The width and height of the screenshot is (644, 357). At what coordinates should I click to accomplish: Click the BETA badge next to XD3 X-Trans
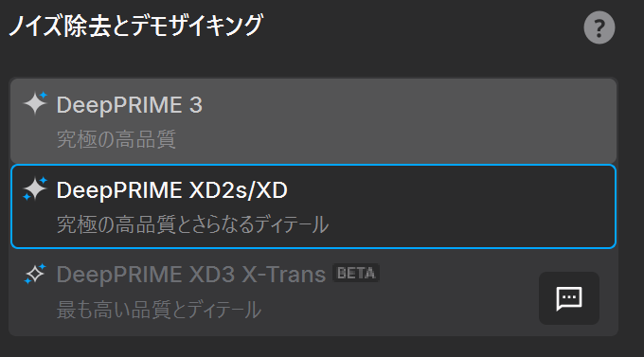[x=356, y=273]
